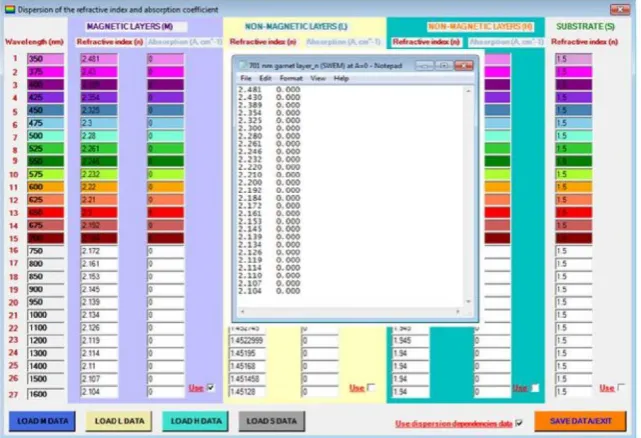Screen dimensions: 641x438
Task: Click the MAGNETIC LAYERS (M) header label
Action: 130,27
